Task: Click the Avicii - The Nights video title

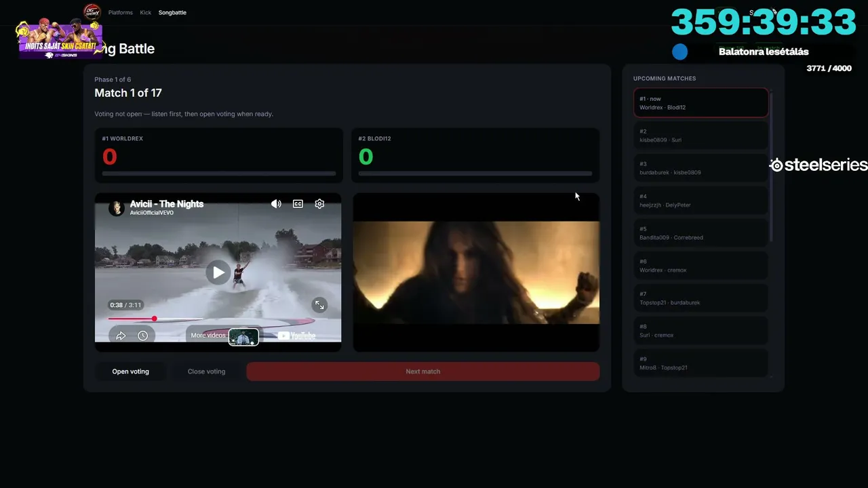Action: click(167, 203)
